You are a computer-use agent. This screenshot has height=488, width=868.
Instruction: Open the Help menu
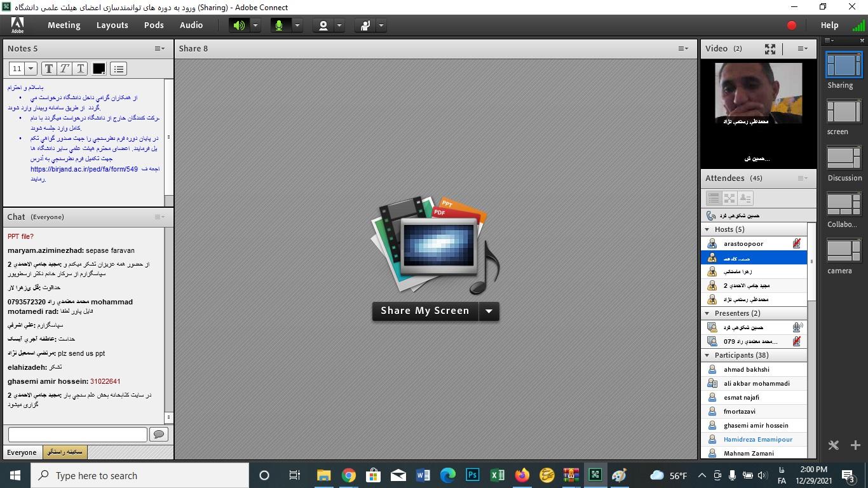click(x=829, y=25)
